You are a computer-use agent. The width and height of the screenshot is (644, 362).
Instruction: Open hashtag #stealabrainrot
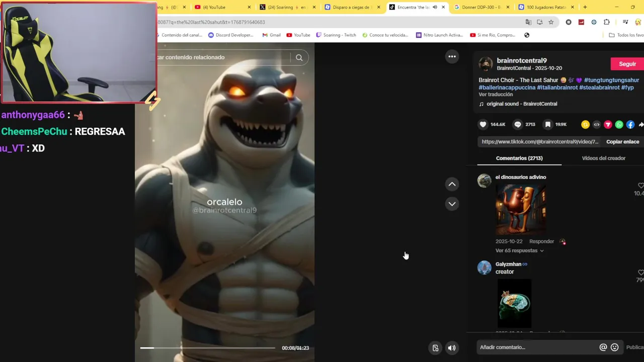[x=599, y=87]
